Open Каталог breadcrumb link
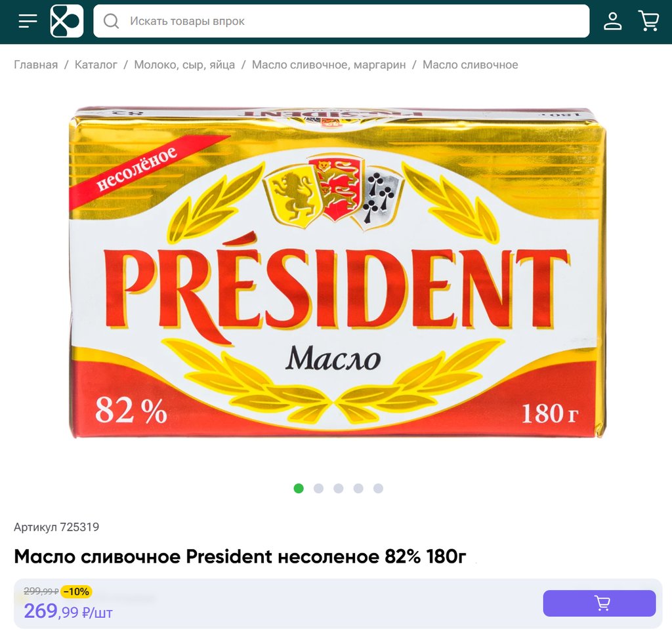Viewport: 672px width, 631px height. pos(96,65)
